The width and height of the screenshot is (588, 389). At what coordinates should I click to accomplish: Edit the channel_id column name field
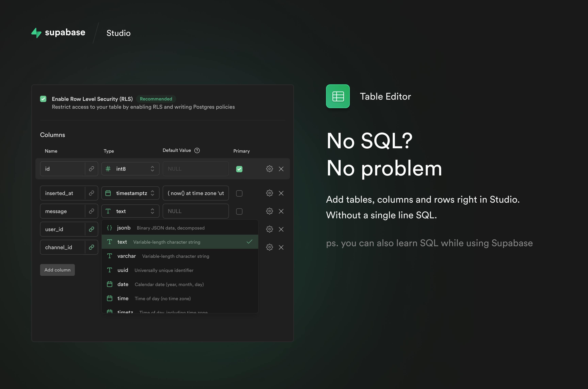(x=63, y=247)
